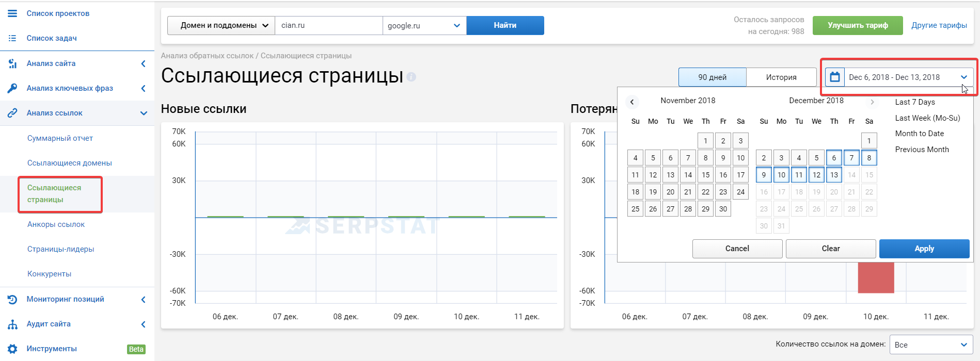Open Страницы-лидеры in the sidebar
The image size is (980, 361).
tap(61, 249)
